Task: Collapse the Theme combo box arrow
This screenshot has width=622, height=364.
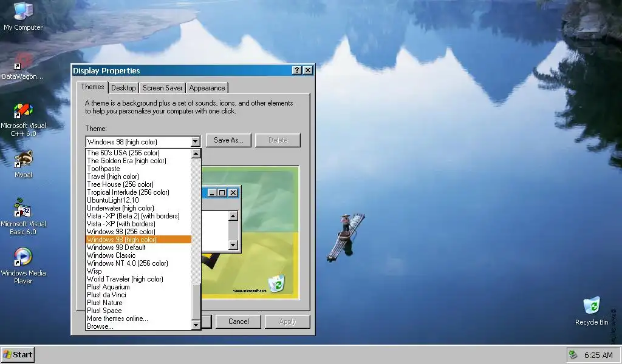Action: pos(195,142)
